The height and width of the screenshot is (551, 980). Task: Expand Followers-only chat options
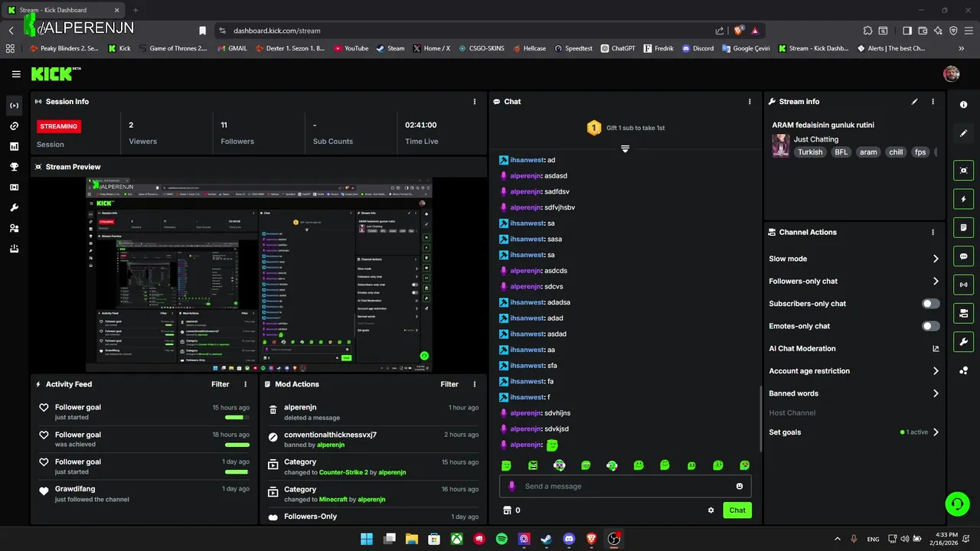pyautogui.click(x=936, y=281)
